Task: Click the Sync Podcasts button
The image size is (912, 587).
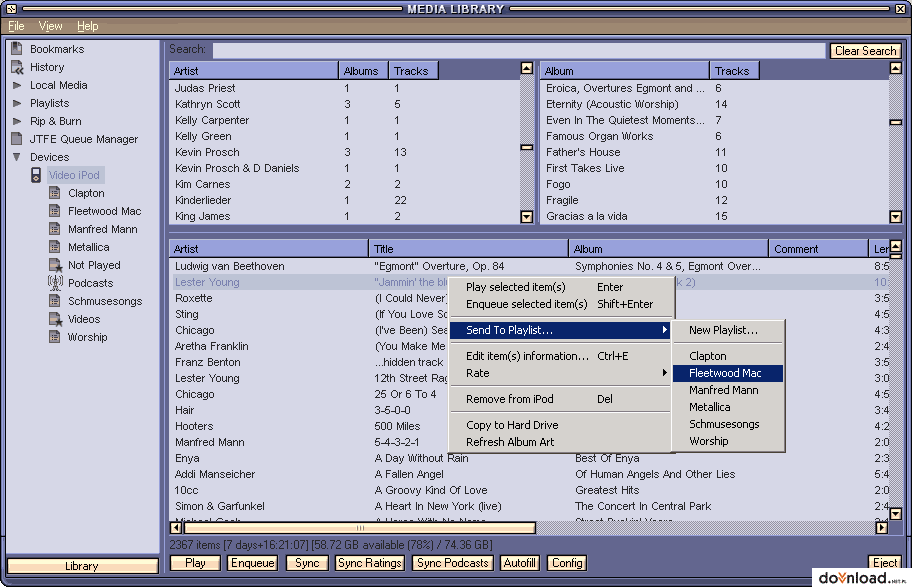Action: [453, 563]
